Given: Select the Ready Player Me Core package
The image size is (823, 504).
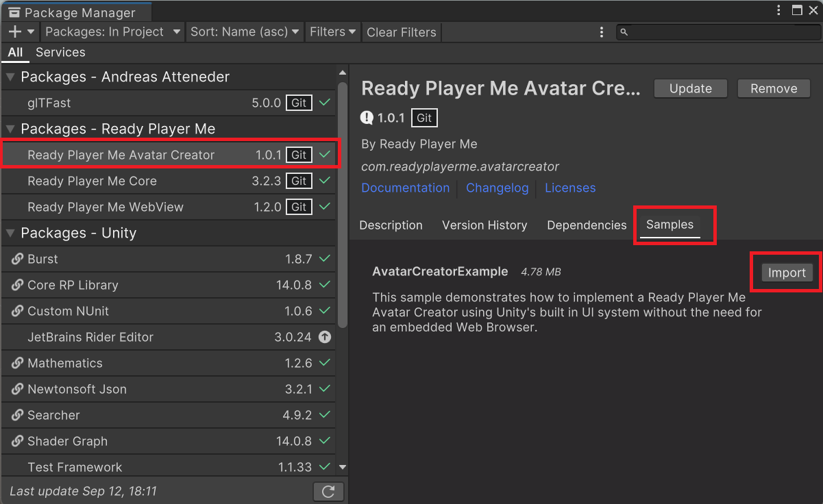Looking at the screenshot, I should tap(92, 181).
